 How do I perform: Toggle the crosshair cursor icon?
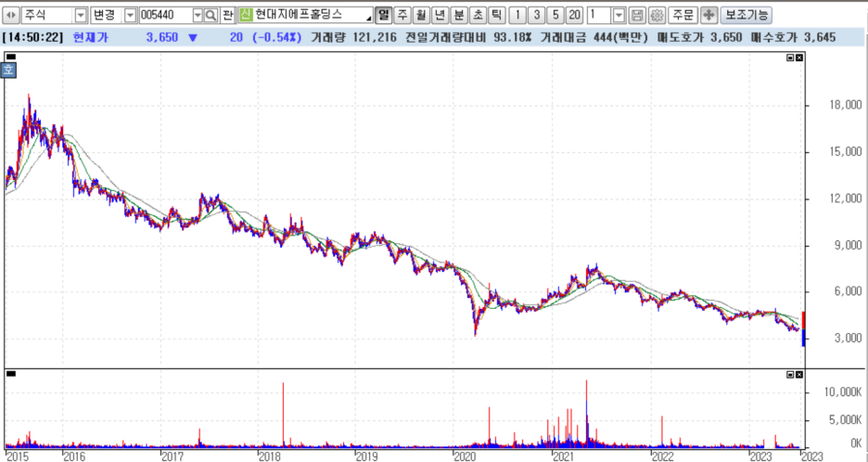pyautogui.click(x=708, y=16)
